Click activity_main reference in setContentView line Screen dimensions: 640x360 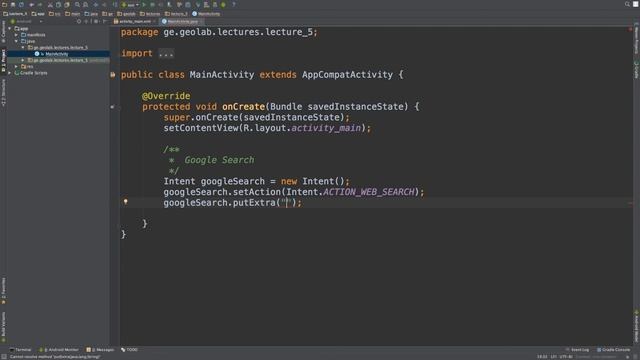click(326, 128)
